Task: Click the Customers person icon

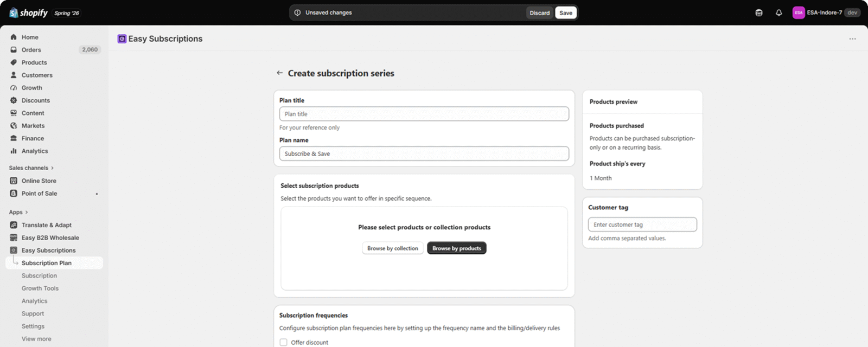Action: pos(14,75)
